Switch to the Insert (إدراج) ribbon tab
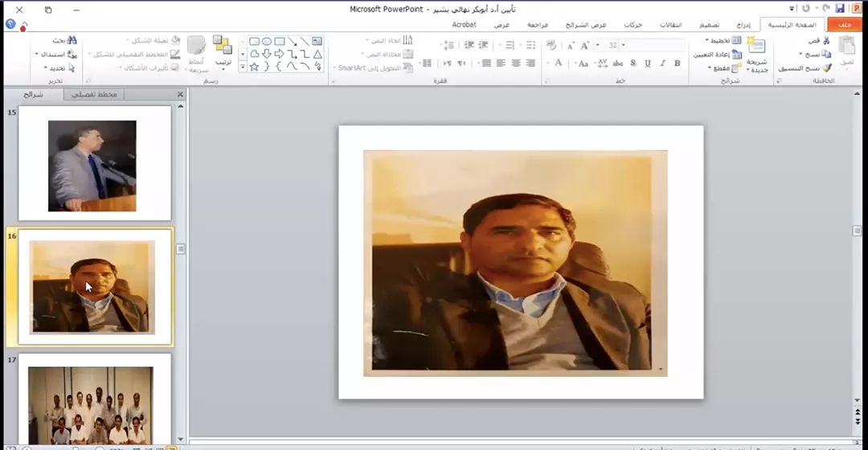Screen dimensions: 868x450 (743, 25)
